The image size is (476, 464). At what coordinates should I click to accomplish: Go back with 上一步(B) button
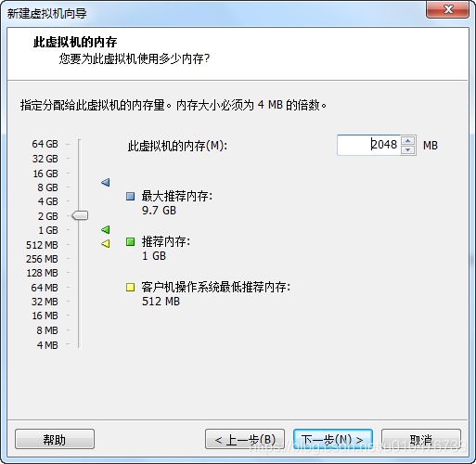pos(245,439)
